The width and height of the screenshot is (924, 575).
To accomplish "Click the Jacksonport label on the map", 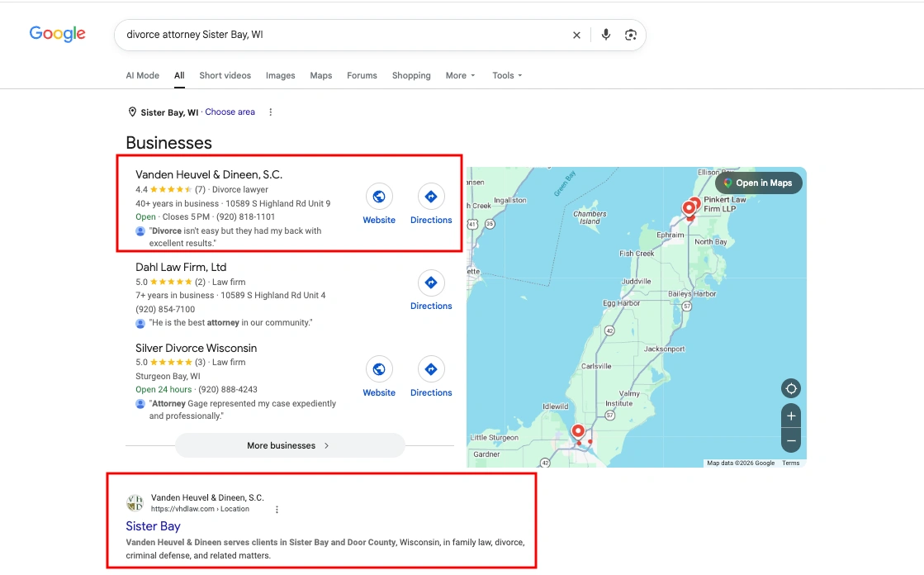I will 664,349.
